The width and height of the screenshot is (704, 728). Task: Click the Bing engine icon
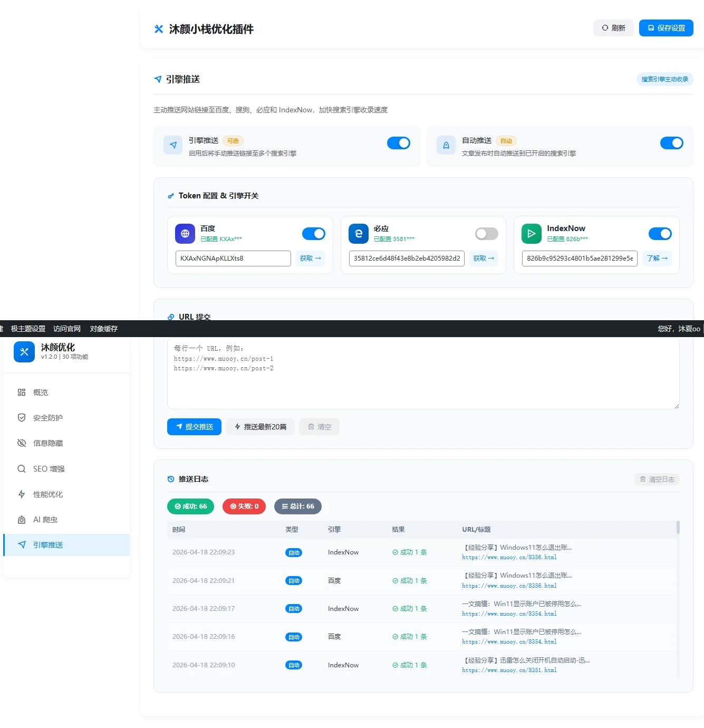pyautogui.click(x=359, y=234)
